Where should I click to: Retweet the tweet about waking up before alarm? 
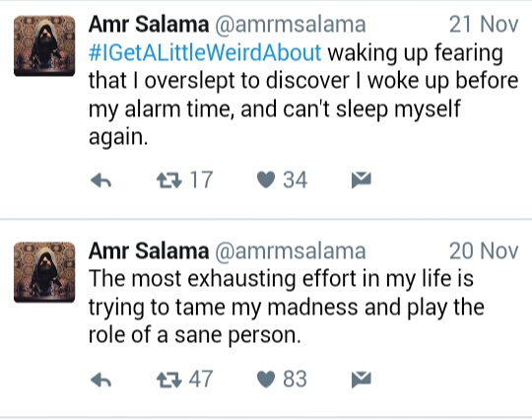click(169, 180)
